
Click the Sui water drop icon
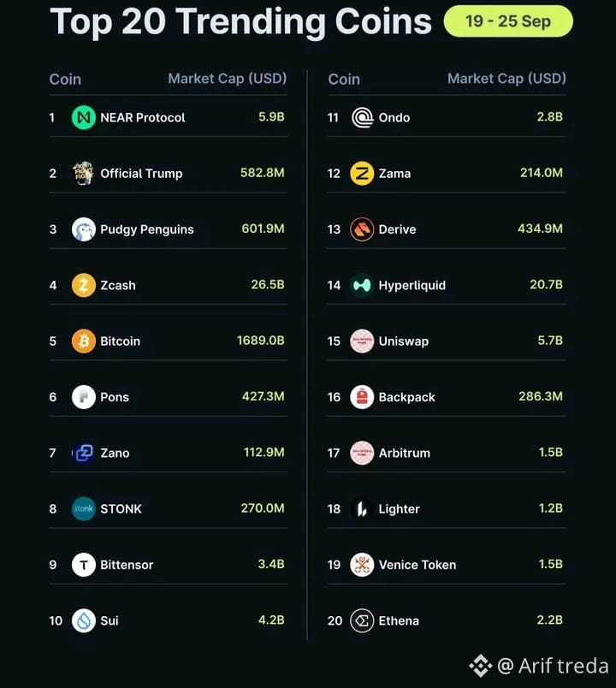[x=83, y=620]
